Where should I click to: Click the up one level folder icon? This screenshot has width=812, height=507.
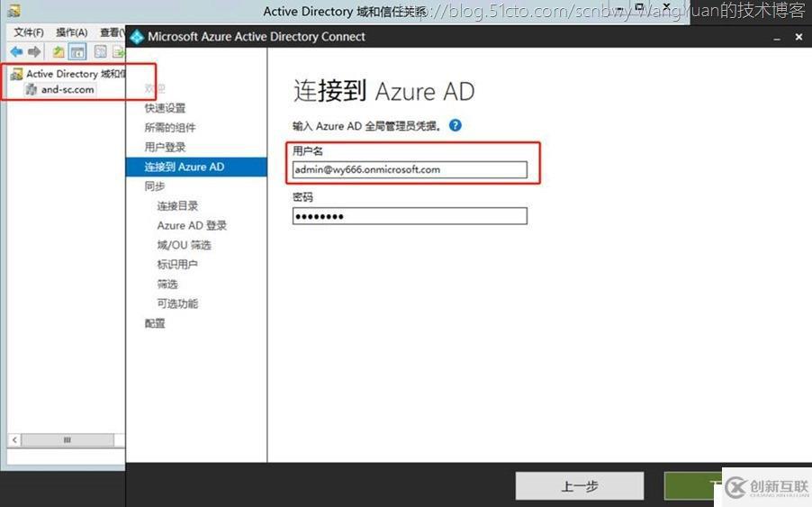(x=59, y=52)
